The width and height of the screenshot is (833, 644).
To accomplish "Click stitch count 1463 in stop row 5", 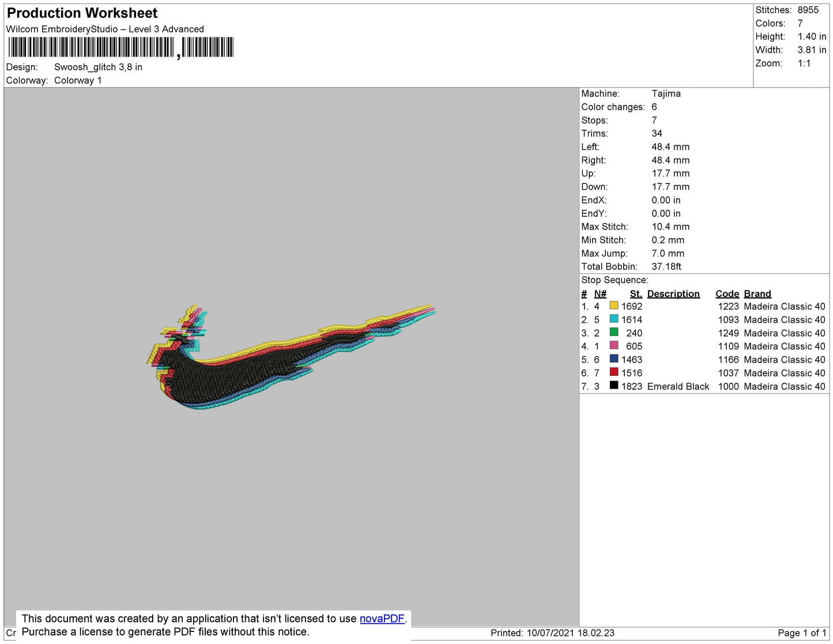I will (x=632, y=359).
